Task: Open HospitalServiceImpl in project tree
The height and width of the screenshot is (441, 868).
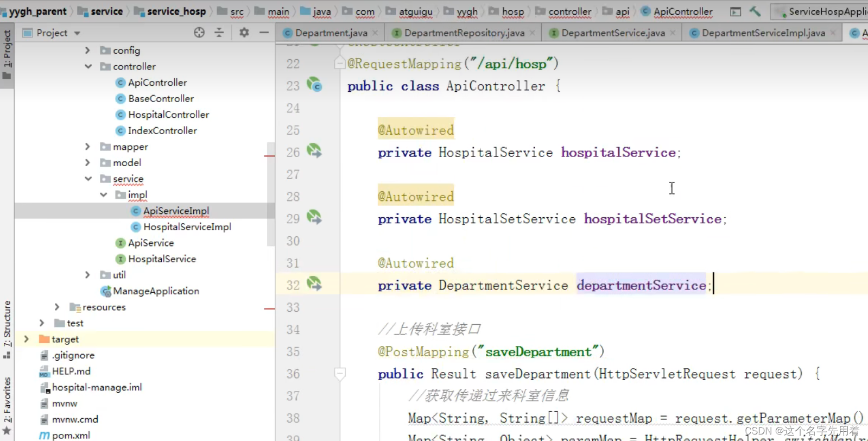Action: click(181, 226)
